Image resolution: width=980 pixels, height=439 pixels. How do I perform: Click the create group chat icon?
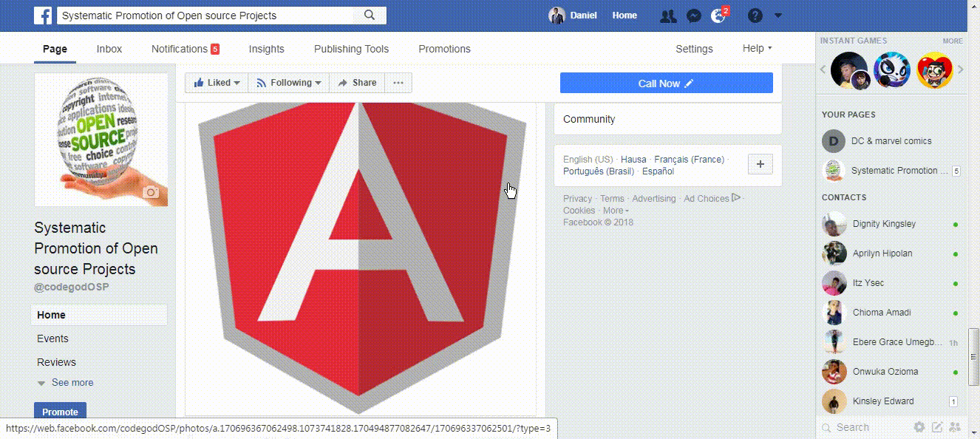(954, 427)
